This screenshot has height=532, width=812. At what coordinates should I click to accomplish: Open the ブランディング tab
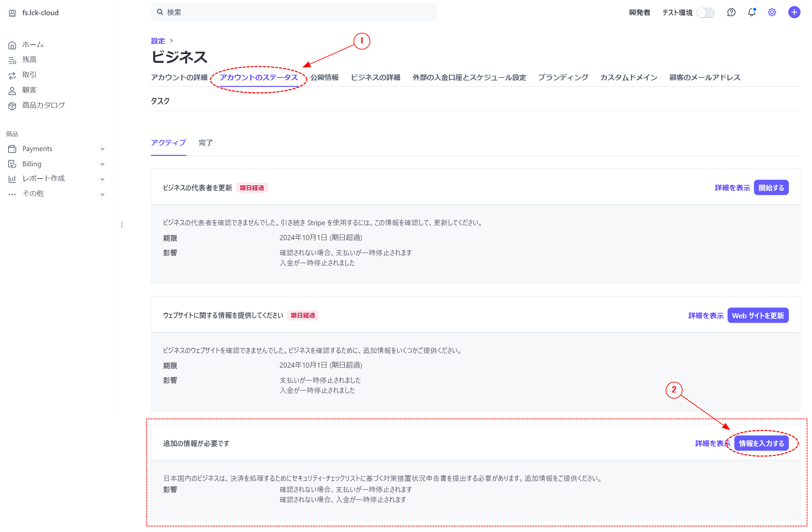click(x=563, y=77)
